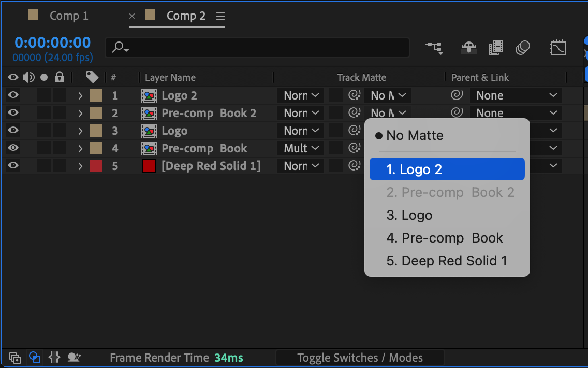The width and height of the screenshot is (588, 368).
Task: Choose "1. Logo 2" as track matte
Action: click(447, 169)
